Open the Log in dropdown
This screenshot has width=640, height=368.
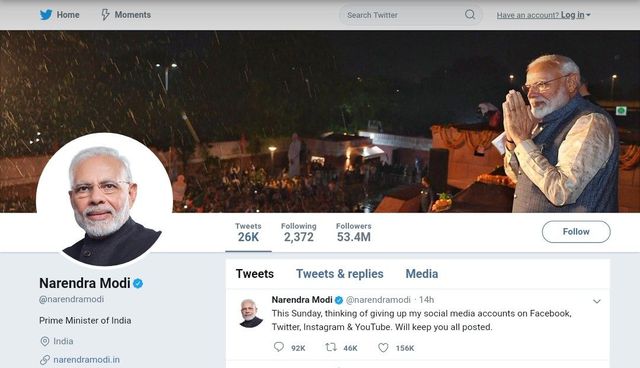pyautogui.click(x=576, y=15)
